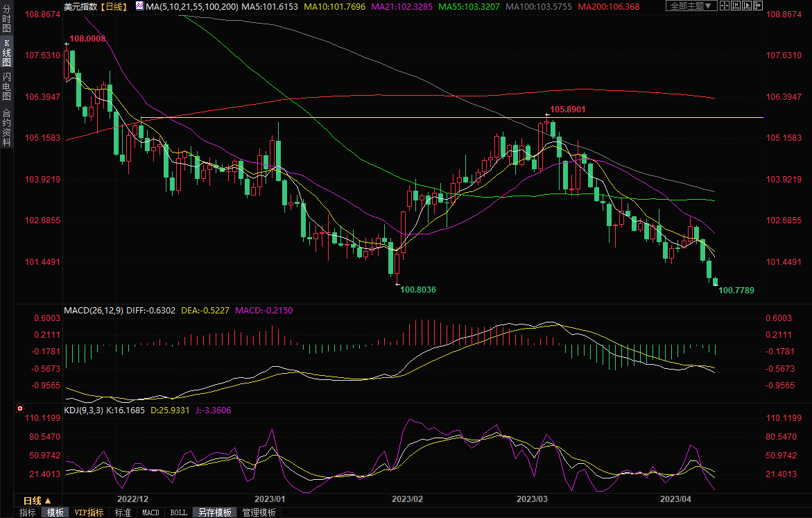
Task: Select the 指标 bottom tab
Action: 28,512
